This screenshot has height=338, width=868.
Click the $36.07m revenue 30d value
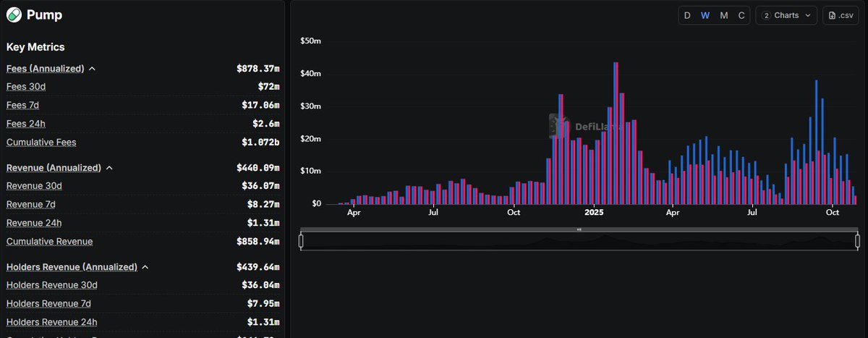pyautogui.click(x=260, y=186)
